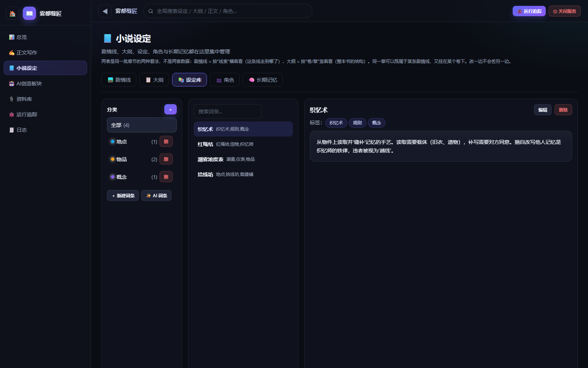Viewport: 588px width, 368px height.
Task: Click the 概念 tag chip
Action: click(377, 123)
